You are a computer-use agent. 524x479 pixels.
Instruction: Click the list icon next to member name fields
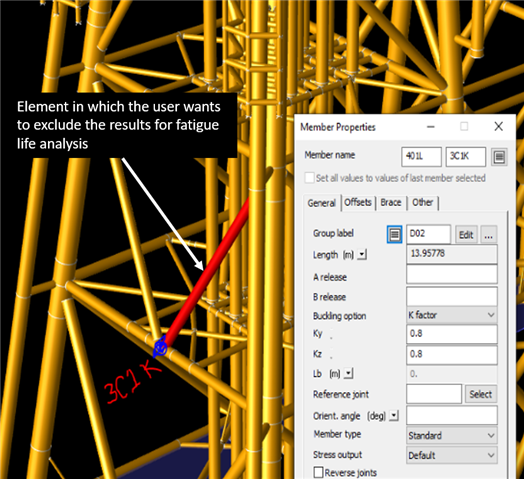coord(499,157)
